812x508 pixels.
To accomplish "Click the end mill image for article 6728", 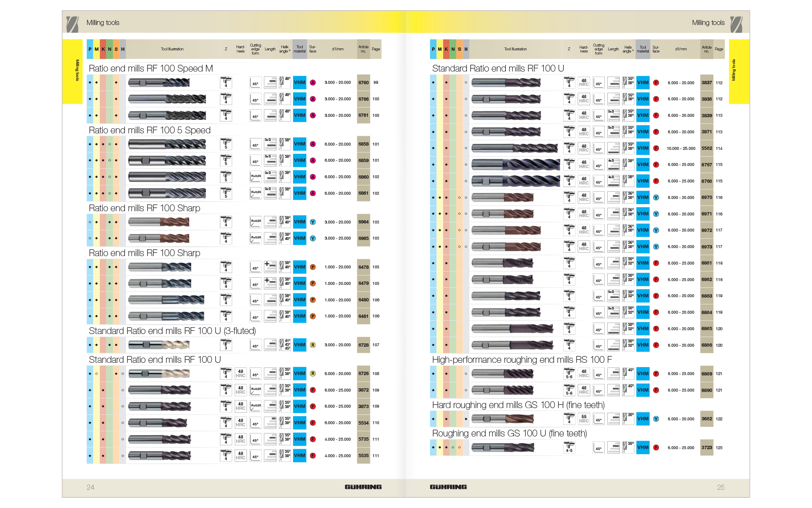I will pyautogui.click(x=159, y=345).
